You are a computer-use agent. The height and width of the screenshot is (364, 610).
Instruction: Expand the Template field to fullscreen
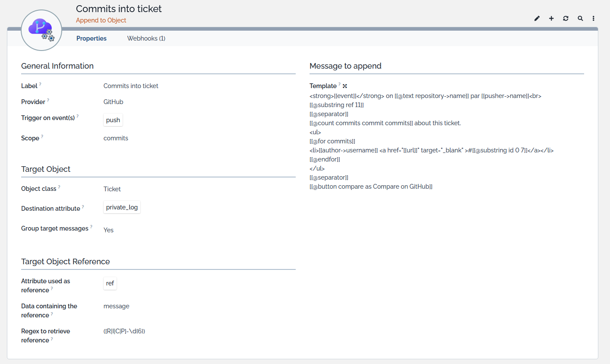pos(345,86)
